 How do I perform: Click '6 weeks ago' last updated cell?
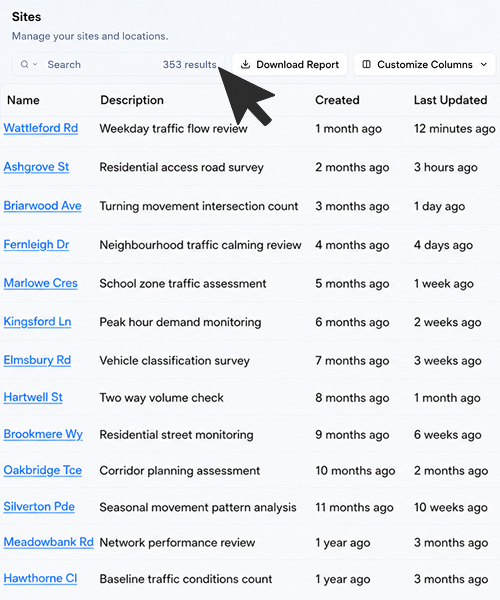(x=448, y=435)
